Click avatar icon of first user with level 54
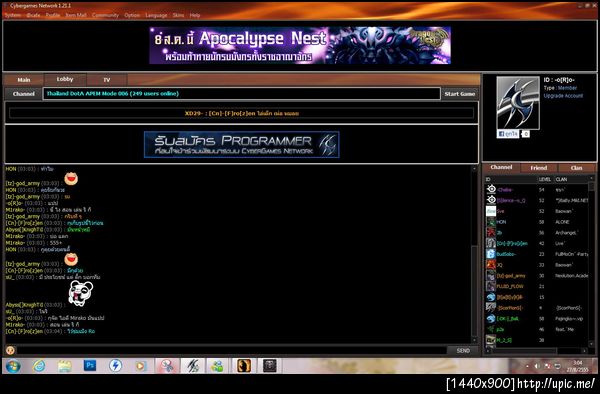 (x=491, y=189)
